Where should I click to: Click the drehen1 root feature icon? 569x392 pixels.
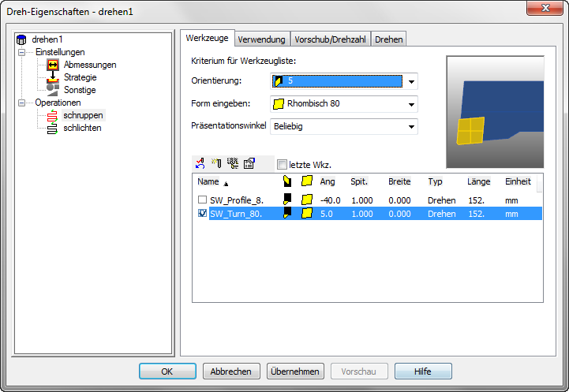pyautogui.click(x=21, y=39)
